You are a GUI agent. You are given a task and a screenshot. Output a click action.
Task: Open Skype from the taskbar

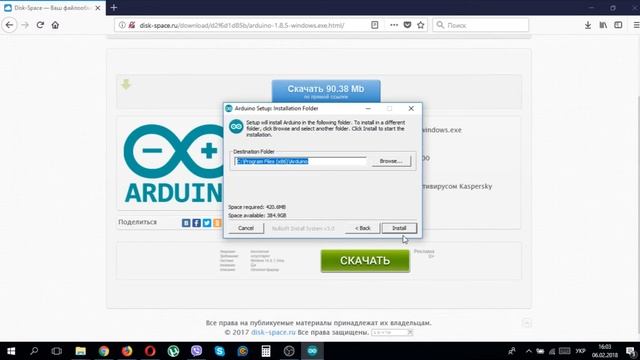tap(220, 351)
